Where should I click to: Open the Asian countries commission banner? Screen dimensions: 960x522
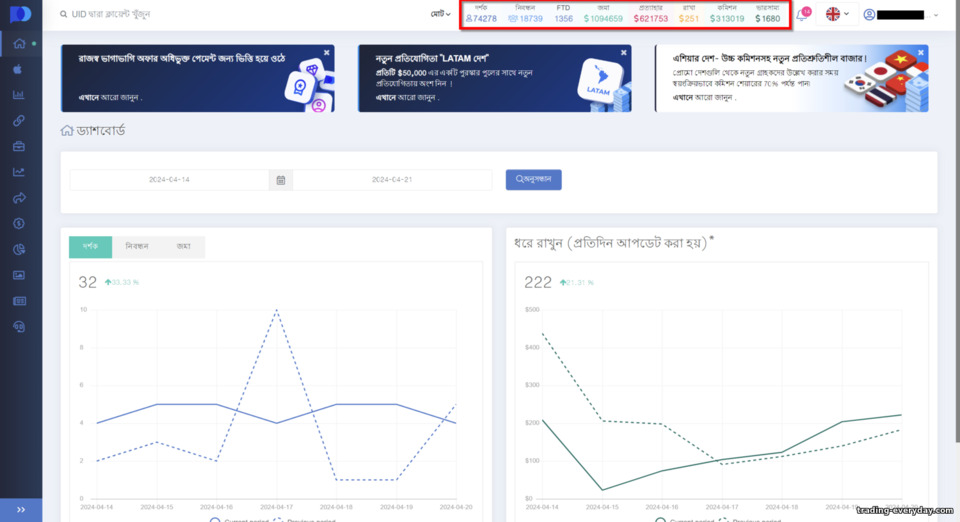[x=791, y=78]
